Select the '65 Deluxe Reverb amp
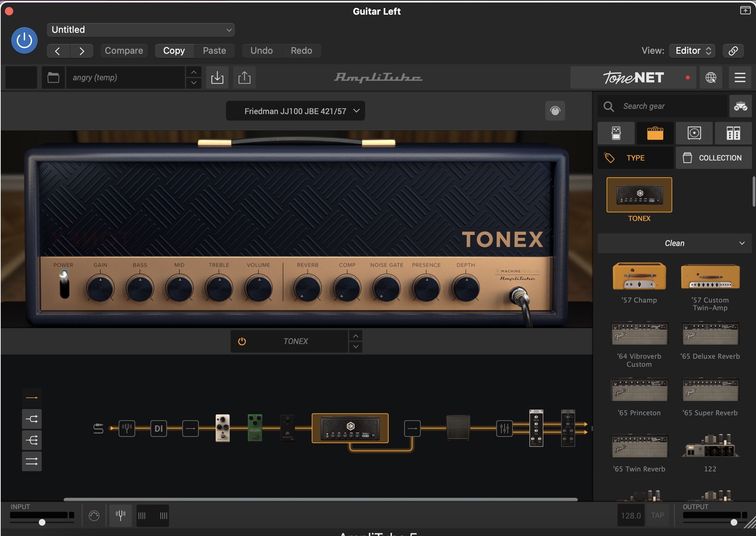Viewport: 756px width, 536px height. pos(710,333)
